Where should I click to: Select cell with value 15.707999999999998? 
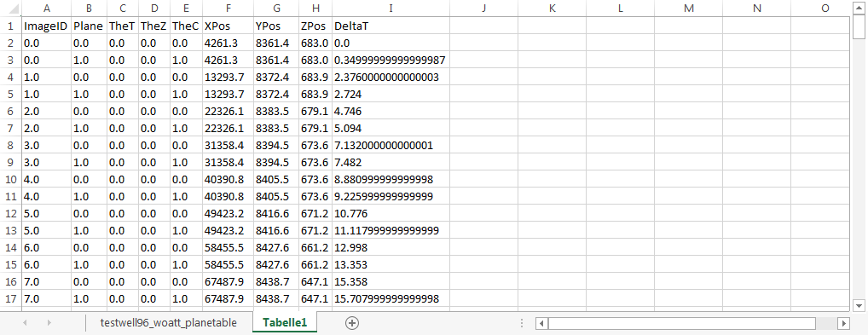(x=391, y=298)
